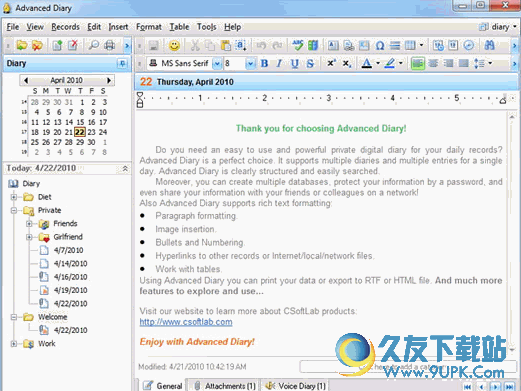
Task: Open the Records menu
Action: 65,27
